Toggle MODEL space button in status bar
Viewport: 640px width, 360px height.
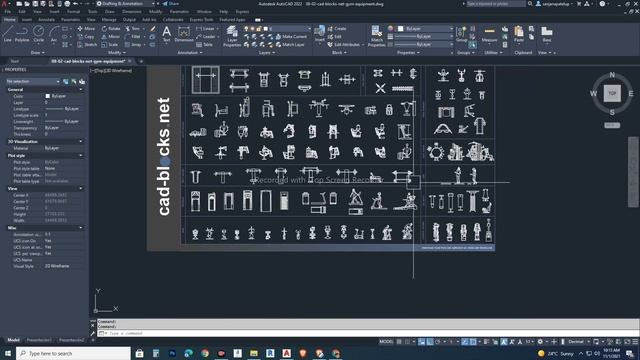tap(386, 342)
